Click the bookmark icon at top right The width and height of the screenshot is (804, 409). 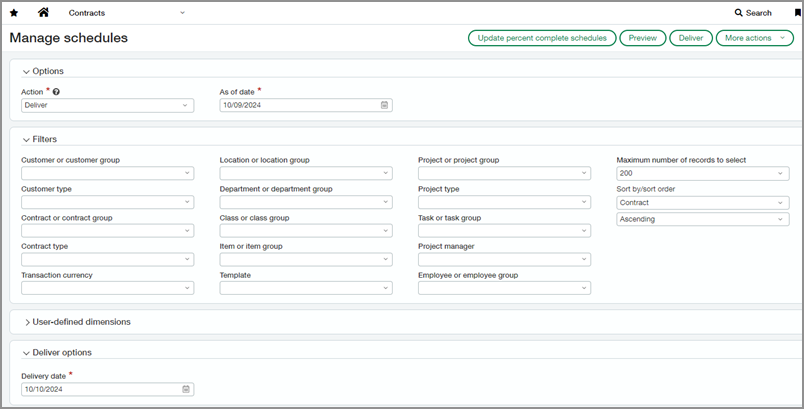[x=797, y=13]
